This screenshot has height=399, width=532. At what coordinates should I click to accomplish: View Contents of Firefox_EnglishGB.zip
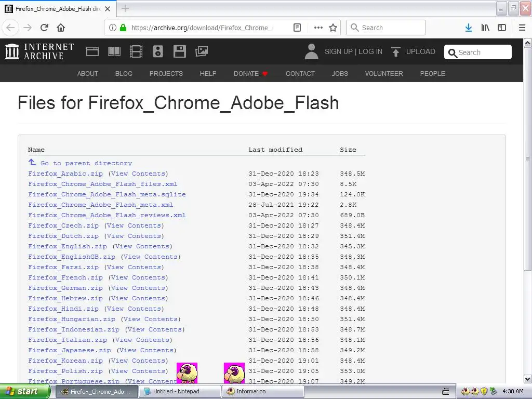point(151,257)
